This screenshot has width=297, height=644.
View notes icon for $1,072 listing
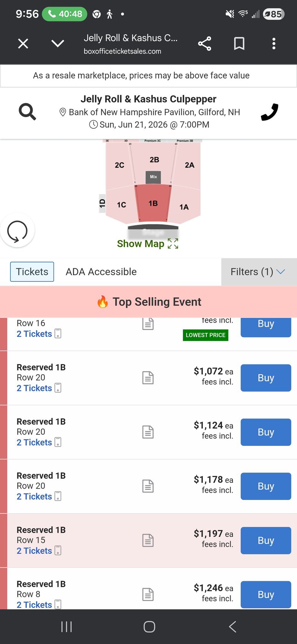coord(148,378)
